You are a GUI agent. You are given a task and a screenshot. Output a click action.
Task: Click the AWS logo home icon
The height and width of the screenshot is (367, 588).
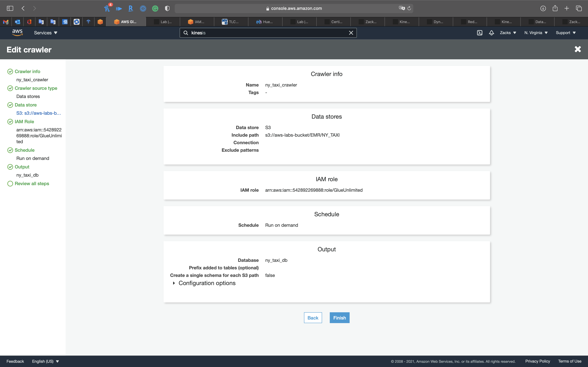click(x=17, y=33)
